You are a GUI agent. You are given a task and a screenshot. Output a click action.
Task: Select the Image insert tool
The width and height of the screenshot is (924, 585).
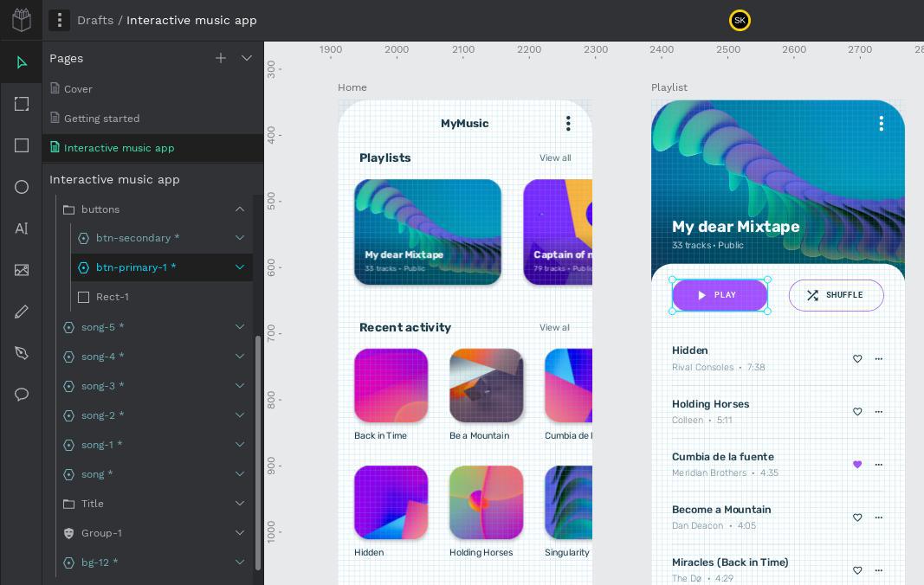[x=22, y=270]
